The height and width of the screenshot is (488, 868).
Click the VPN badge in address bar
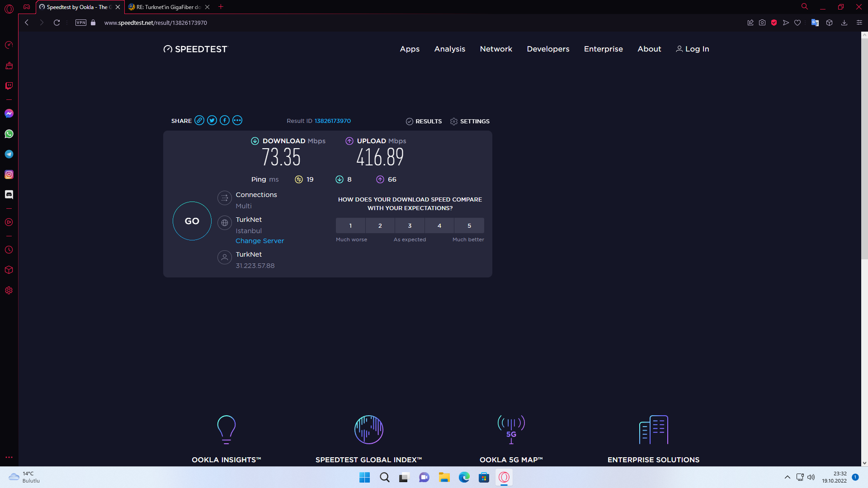pos(81,23)
